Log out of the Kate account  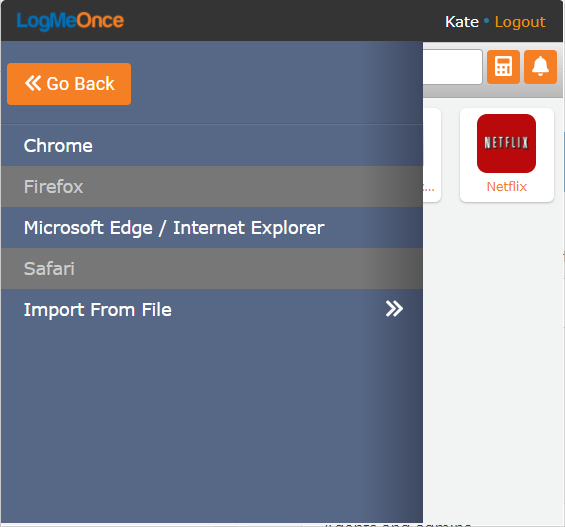pyautogui.click(x=520, y=22)
